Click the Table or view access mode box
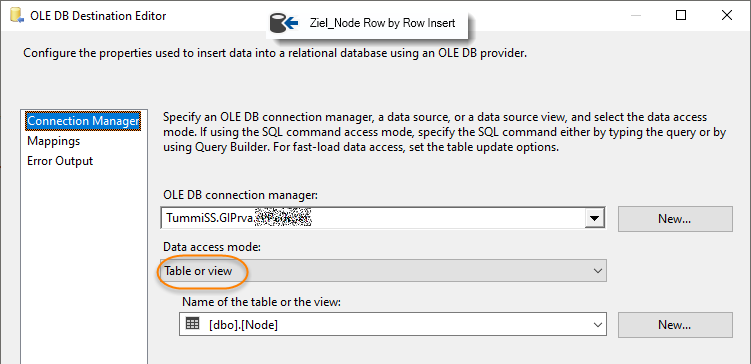 (x=383, y=271)
